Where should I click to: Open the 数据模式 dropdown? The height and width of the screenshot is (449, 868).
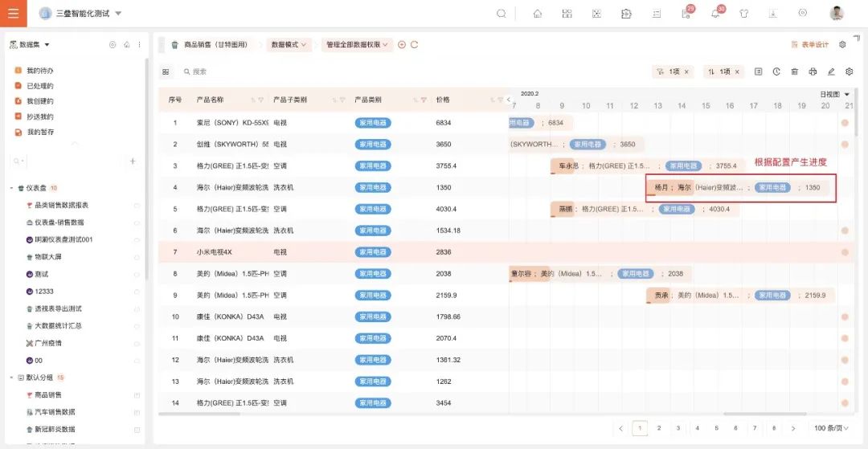click(289, 45)
